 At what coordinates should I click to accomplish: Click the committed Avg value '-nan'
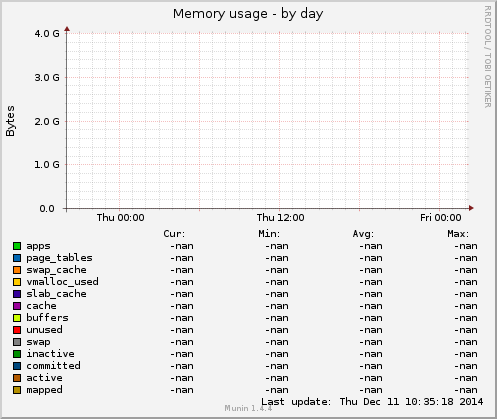click(371, 366)
